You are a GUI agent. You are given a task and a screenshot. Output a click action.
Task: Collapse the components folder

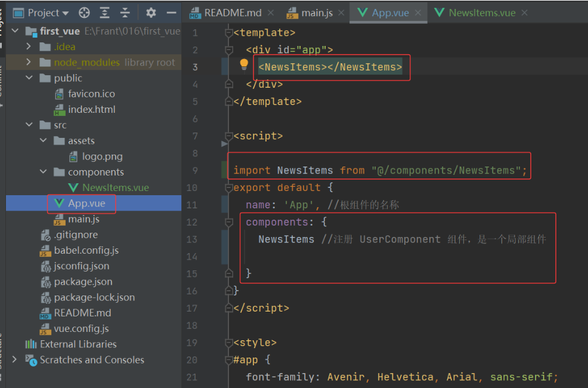click(x=43, y=172)
